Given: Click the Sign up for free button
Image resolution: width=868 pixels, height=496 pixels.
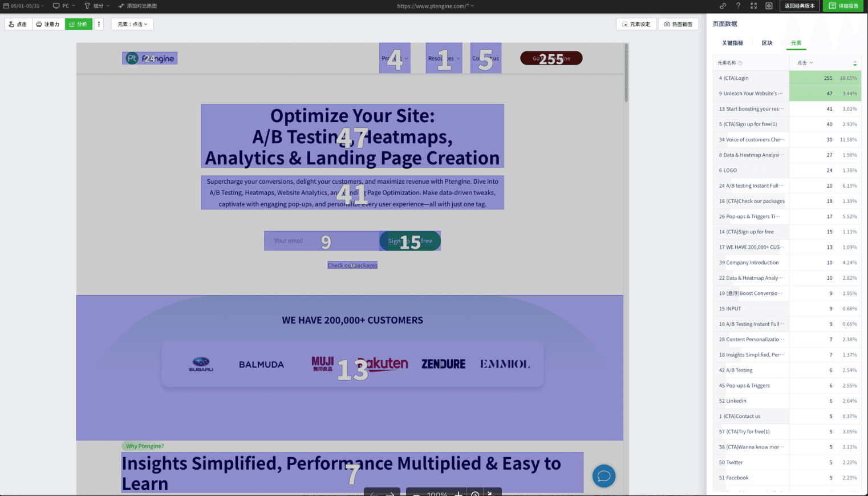Looking at the screenshot, I should point(410,241).
